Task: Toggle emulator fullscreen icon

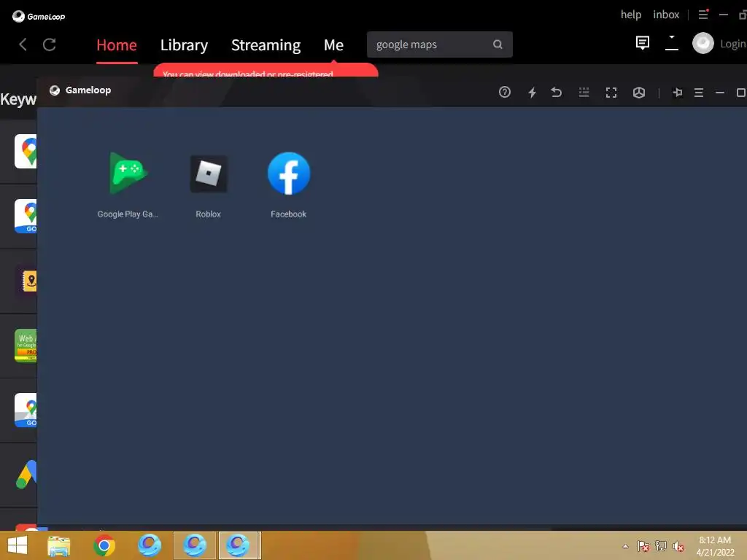Action: coord(611,93)
